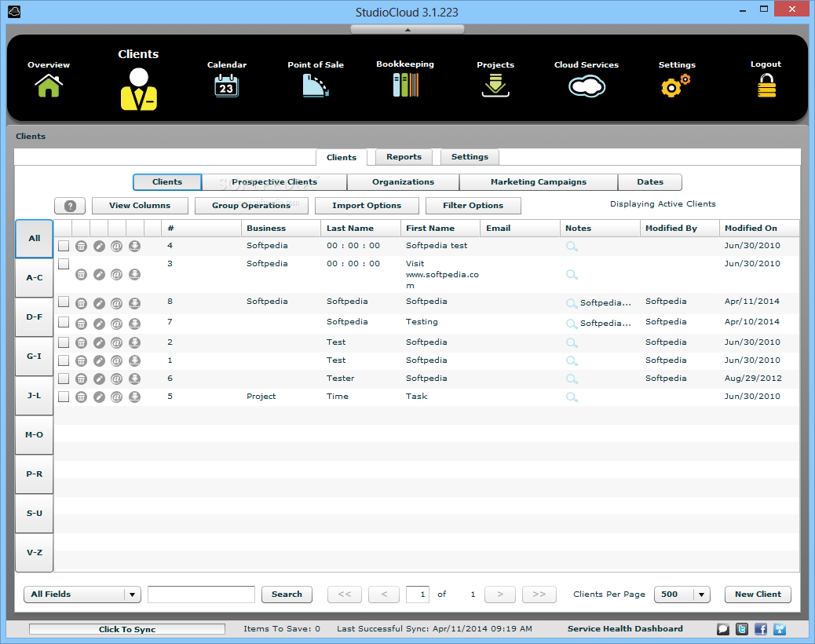Show all clients with the All letter tab

[35, 239]
